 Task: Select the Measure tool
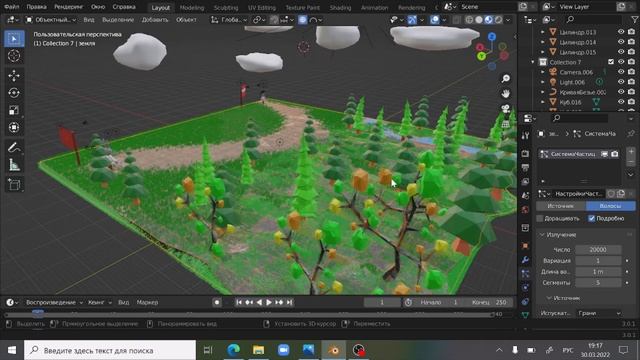pyautogui.click(x=14, y=164)
